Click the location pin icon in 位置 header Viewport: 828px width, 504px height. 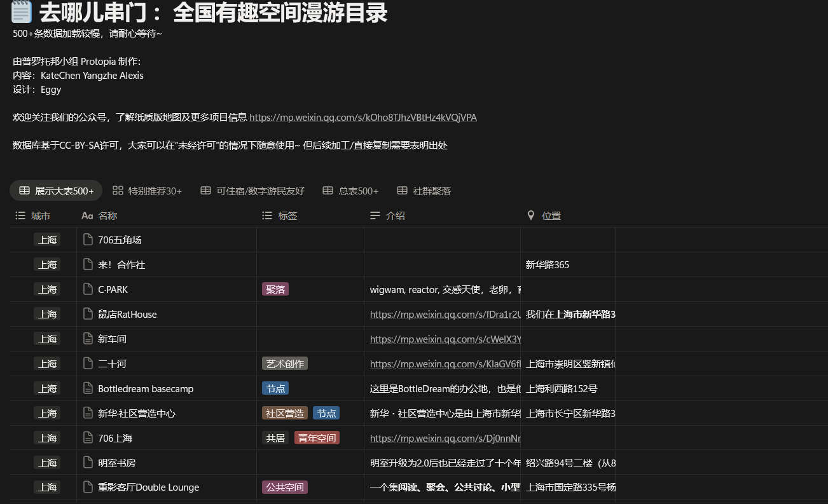point(531,216)
